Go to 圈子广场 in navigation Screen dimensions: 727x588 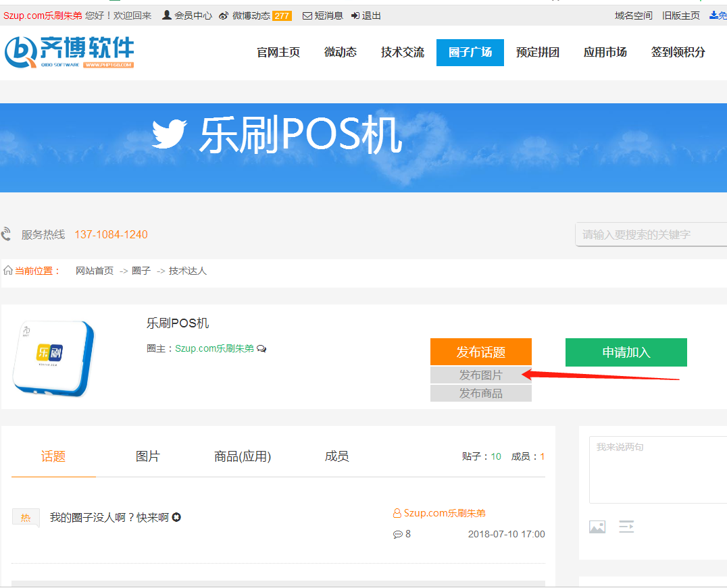click(x=470, y=52)
